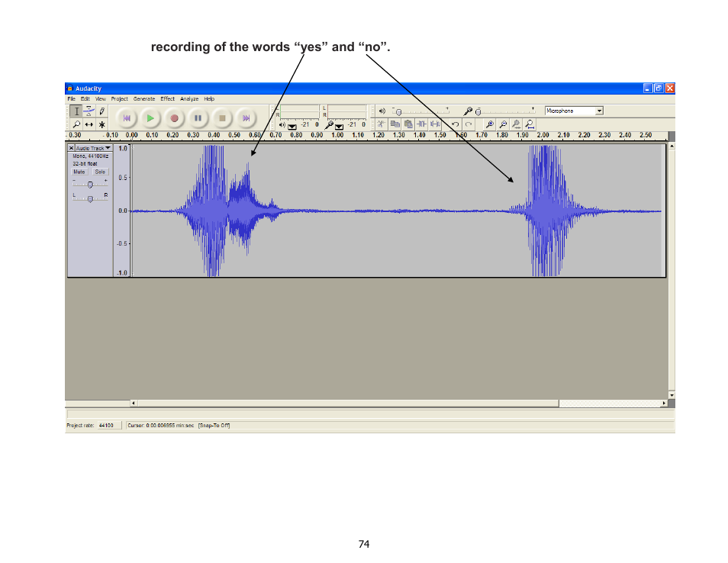Open the File menu

71,99
